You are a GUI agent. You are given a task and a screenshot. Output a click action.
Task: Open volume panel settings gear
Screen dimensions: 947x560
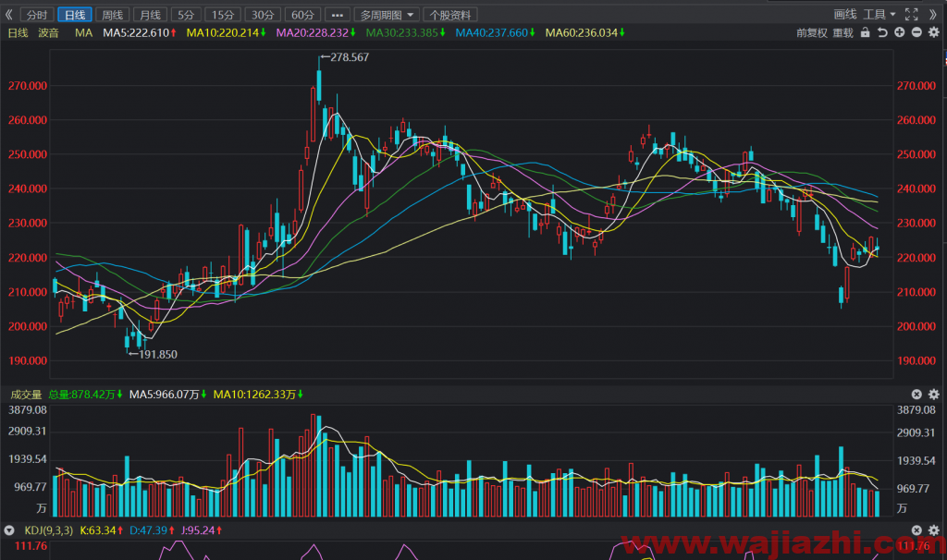pyautogui.click(x=934, y=394)
